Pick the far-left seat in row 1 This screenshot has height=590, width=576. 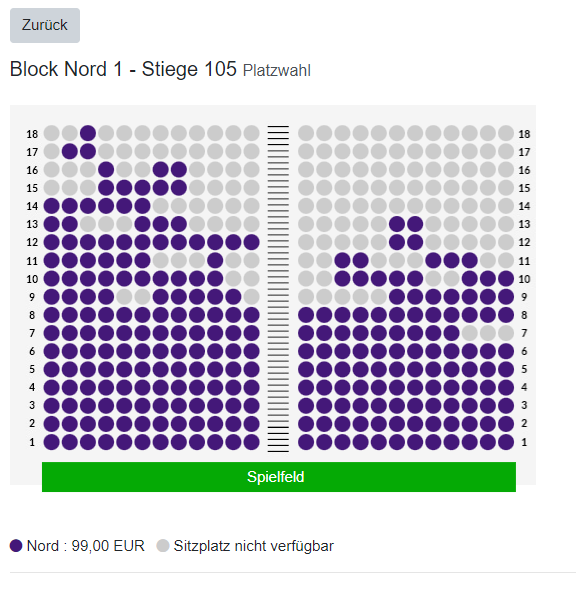click(x=52, y=442)
